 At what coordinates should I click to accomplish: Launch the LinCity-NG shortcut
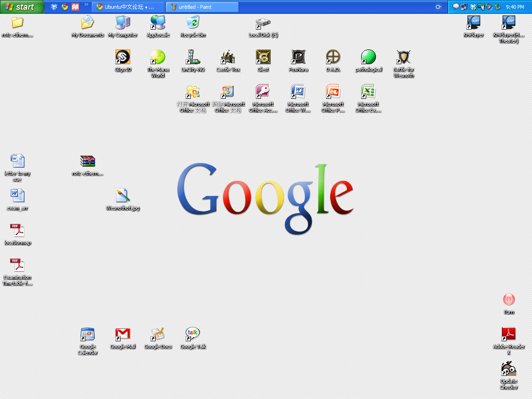click(193, 57)
